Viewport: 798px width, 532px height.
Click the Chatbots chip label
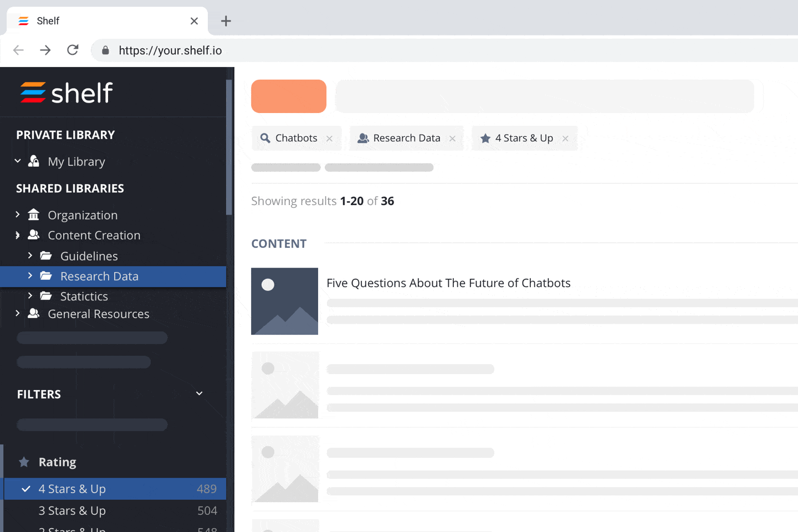click(x=296, y=138)
